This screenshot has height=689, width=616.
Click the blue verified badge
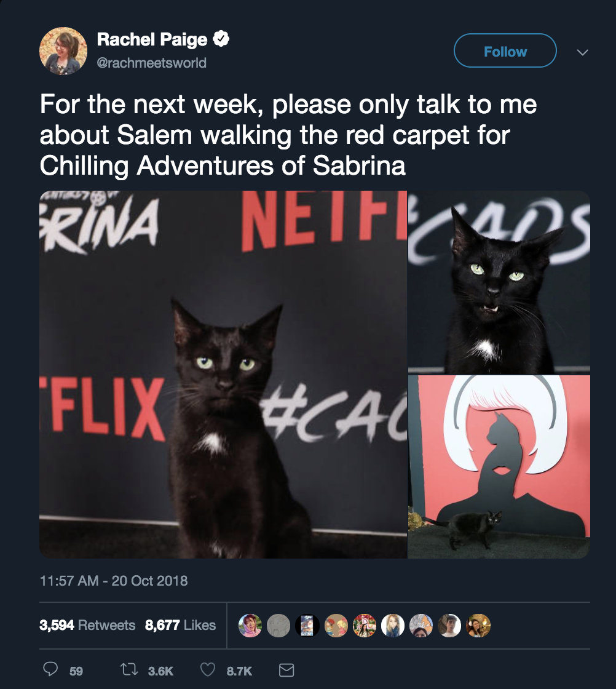221,39
